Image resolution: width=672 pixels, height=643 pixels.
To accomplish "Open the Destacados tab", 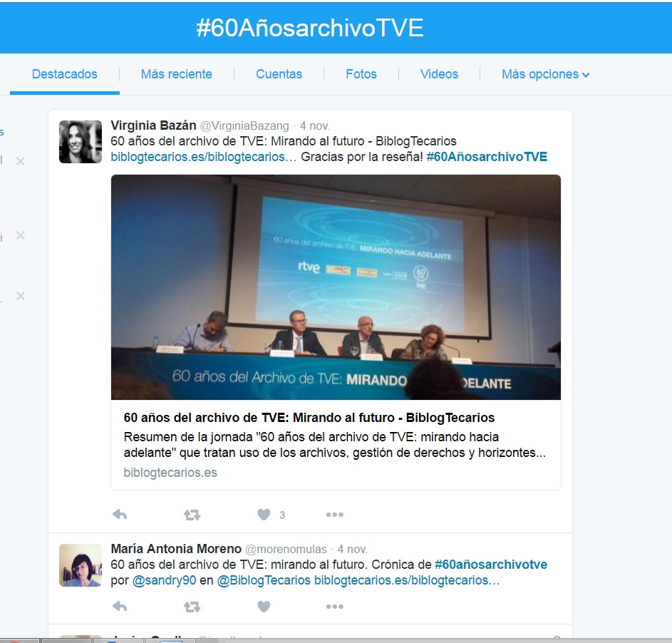I will click(x=65, y=74).
